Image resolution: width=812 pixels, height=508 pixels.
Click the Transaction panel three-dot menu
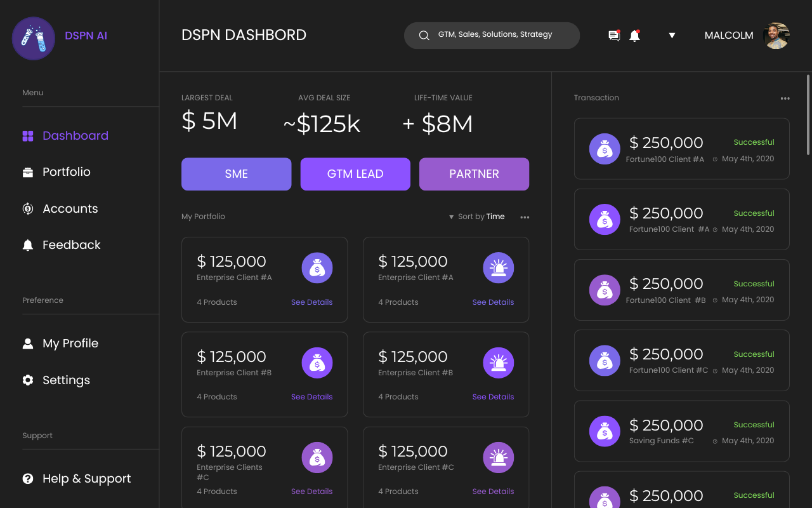pyautogui.click(x=785, y=98)
